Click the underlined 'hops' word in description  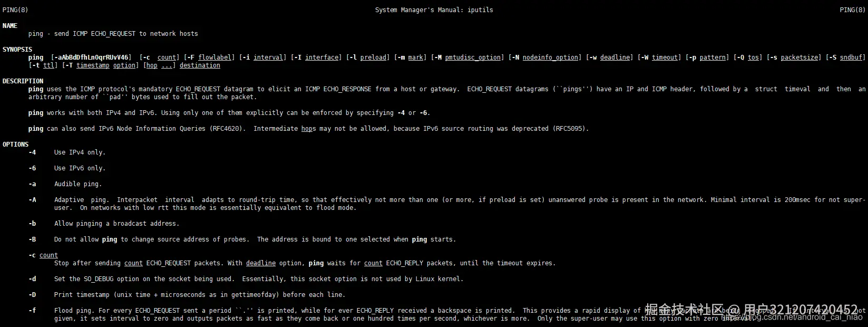click(x=308, y=129)
